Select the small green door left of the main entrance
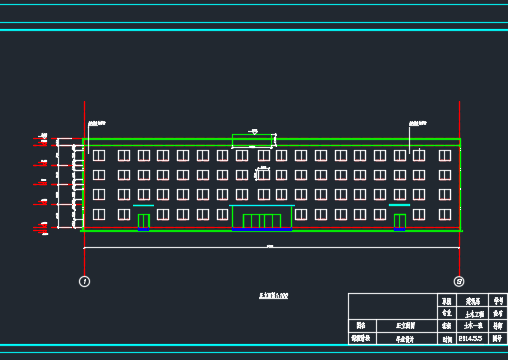 pyautogui.click(x=144, y=221)
